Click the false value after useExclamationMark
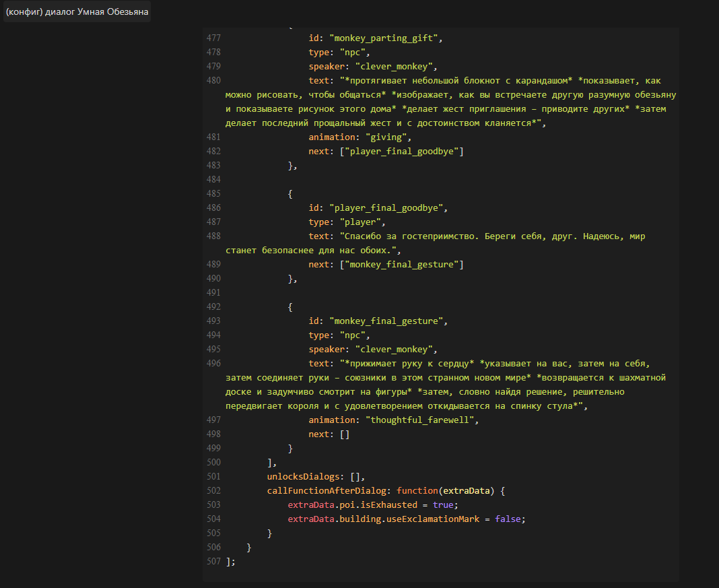 click(508, 519)
